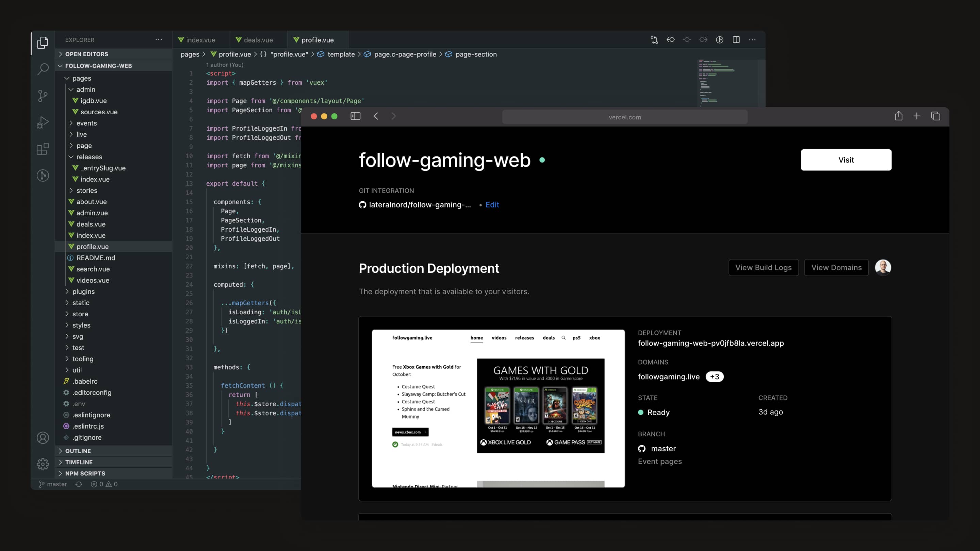Viewport: 980px width, 551px height.
Task: Expand the NPM SCRIPTS section
Action: pos(114,473)
